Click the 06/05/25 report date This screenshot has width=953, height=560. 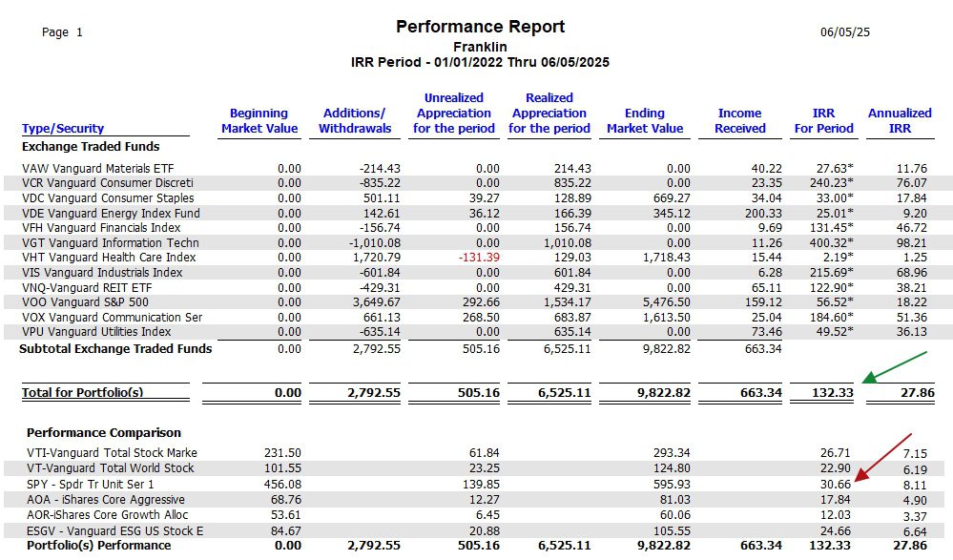tap(845, 32)
